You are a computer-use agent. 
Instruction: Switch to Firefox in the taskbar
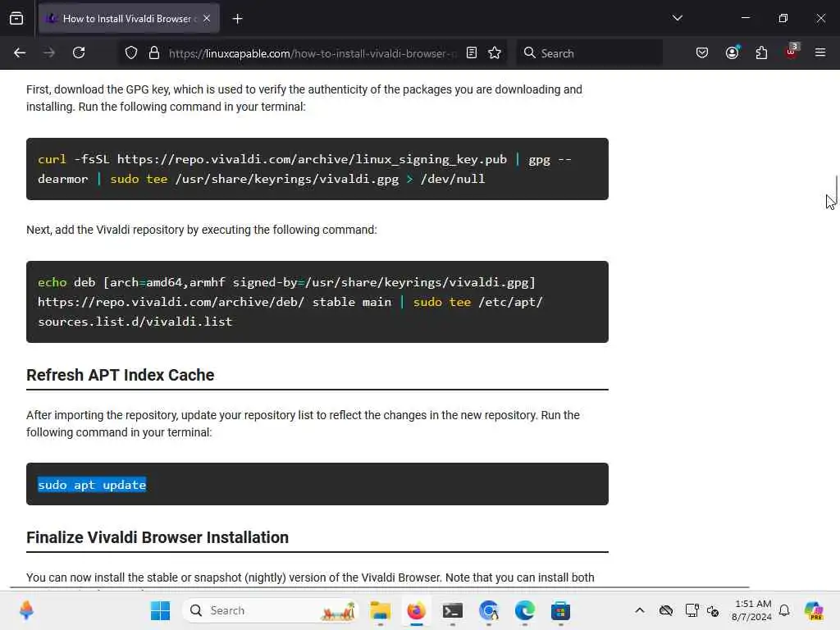(416, 610)
